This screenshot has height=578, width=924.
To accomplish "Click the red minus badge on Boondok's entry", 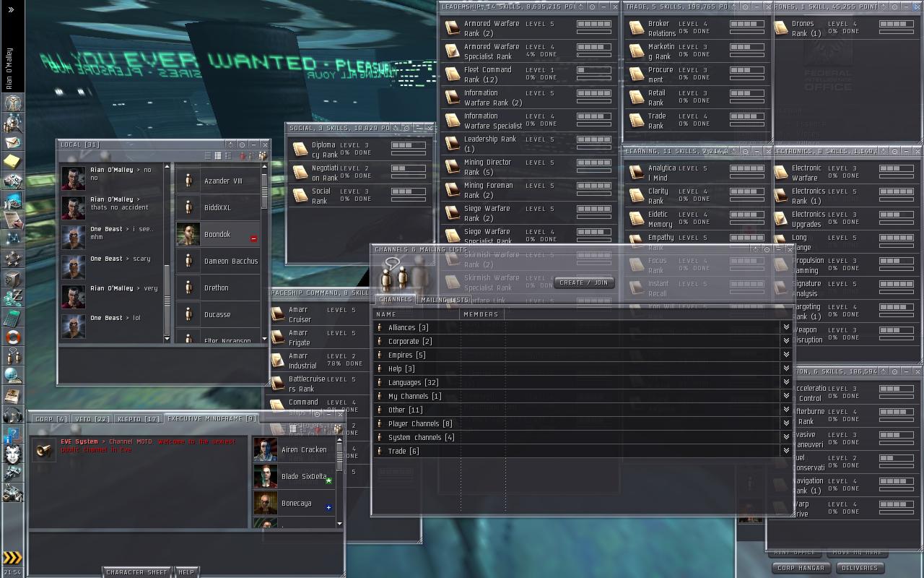I will (253, 238).
